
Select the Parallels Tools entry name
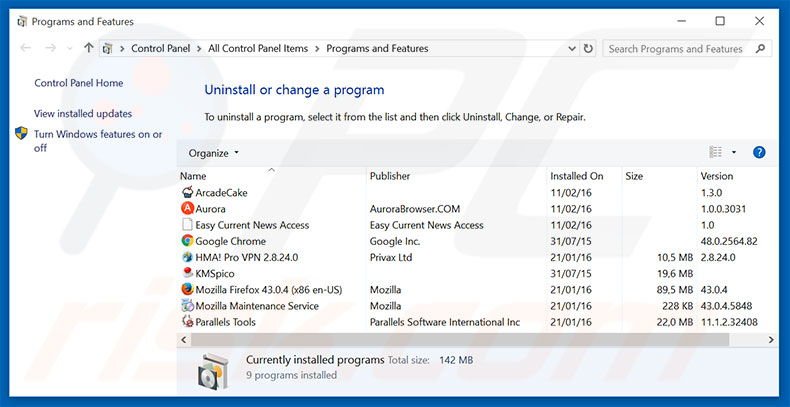tap(225, 322)
